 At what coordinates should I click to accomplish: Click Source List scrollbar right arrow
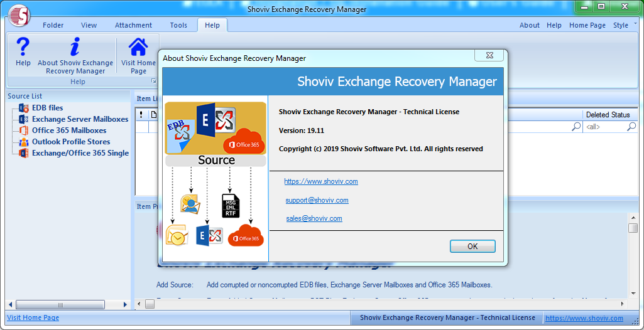125,304
